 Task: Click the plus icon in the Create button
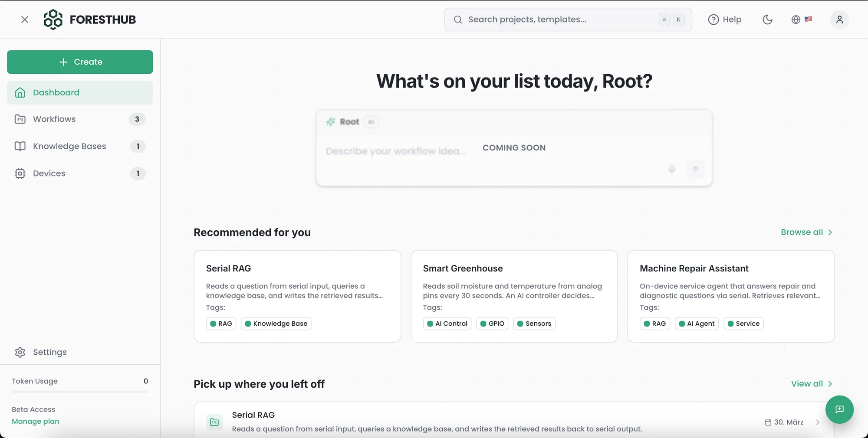click(x=63, y=62)
